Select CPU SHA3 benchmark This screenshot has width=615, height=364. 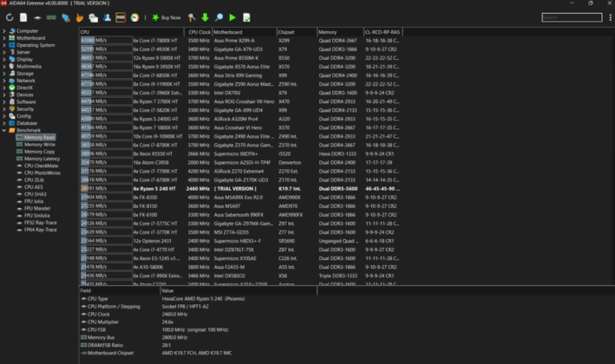point(35,194)
